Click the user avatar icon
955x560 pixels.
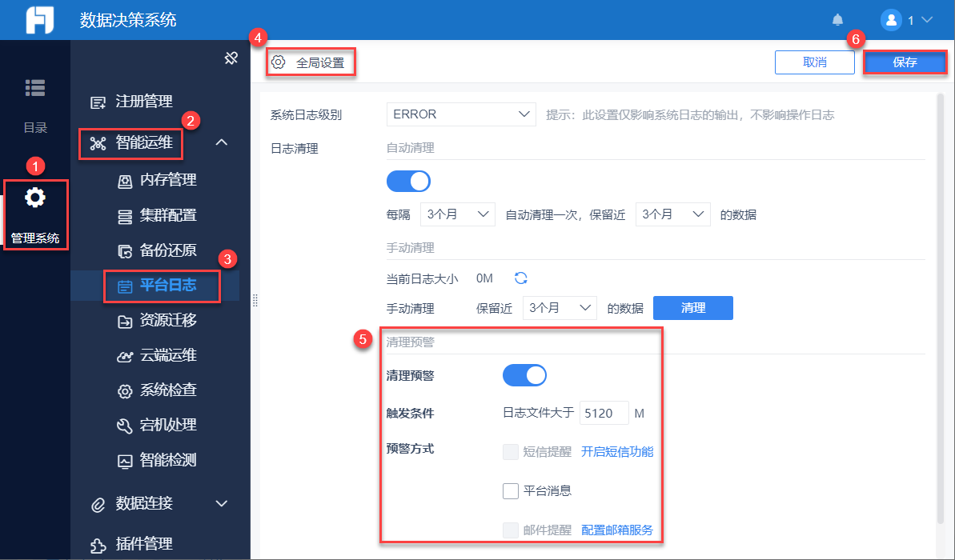891,20
